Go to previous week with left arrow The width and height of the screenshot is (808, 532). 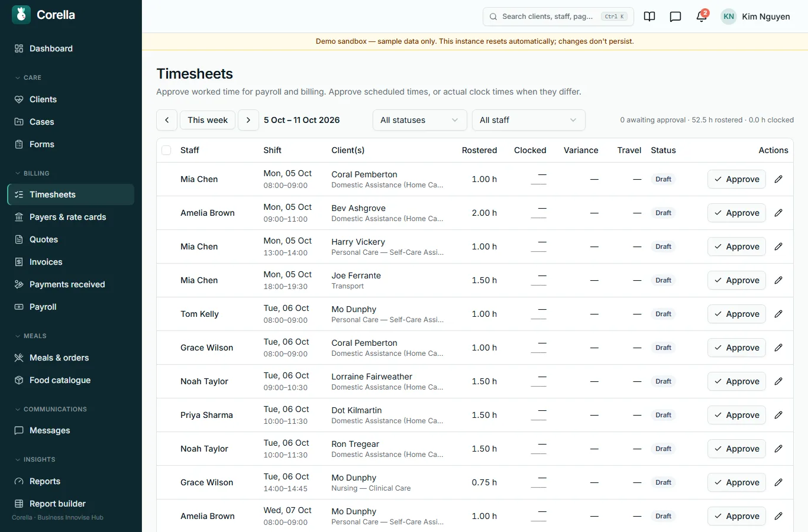point(167,120)
